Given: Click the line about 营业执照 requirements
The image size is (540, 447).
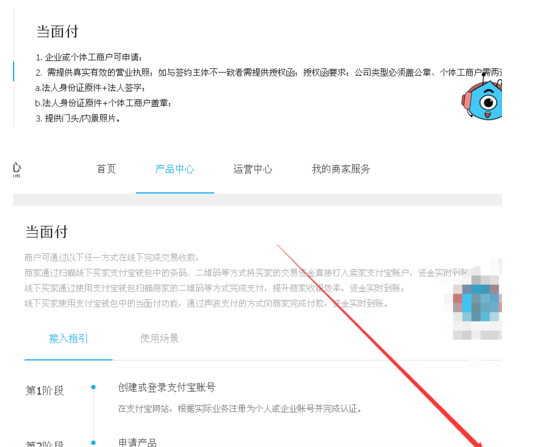Looking at the screenshot, I should (269, 72).
